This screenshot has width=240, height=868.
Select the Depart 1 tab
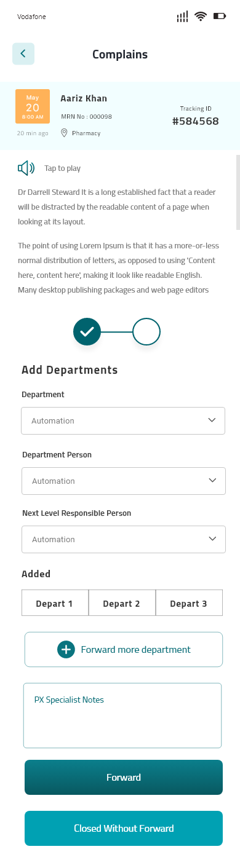pos(55,603)
